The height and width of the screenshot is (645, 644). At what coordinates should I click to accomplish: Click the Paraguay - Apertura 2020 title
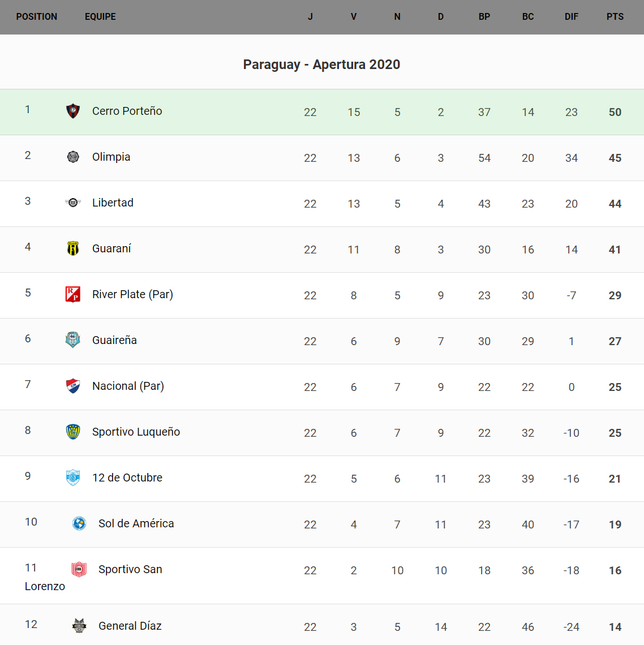[321, 64]
